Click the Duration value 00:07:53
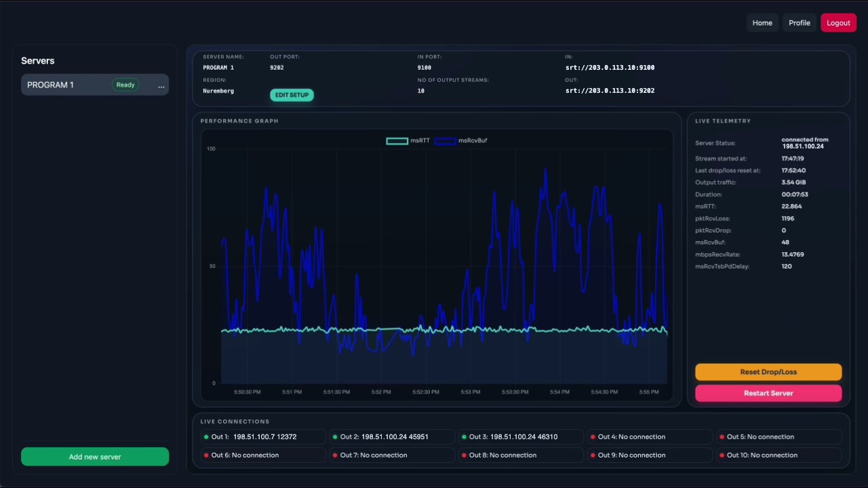868x488 pixels. click(x=795, y=195)
